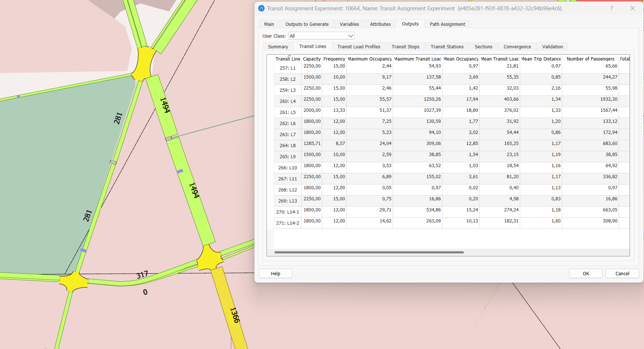Open Help for this dialog
Viewport: 644px width, 349px height.
(275, 273)
